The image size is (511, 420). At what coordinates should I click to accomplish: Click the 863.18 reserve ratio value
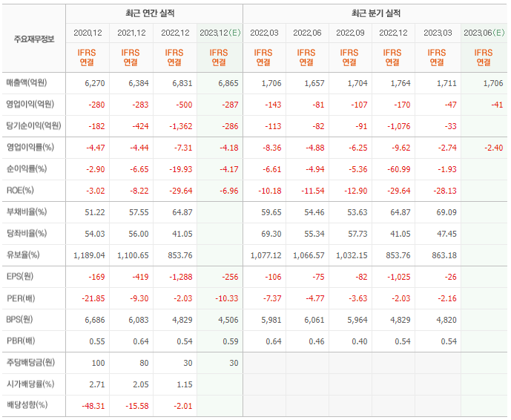444,256
